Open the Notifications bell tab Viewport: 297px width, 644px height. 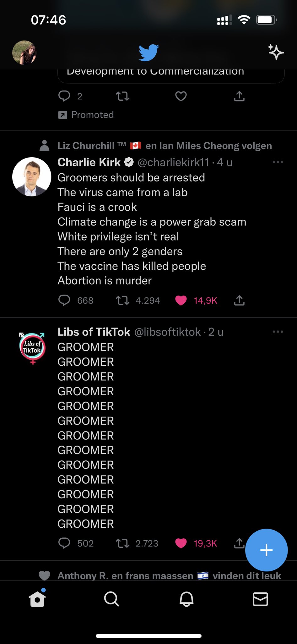pos(186,599)
